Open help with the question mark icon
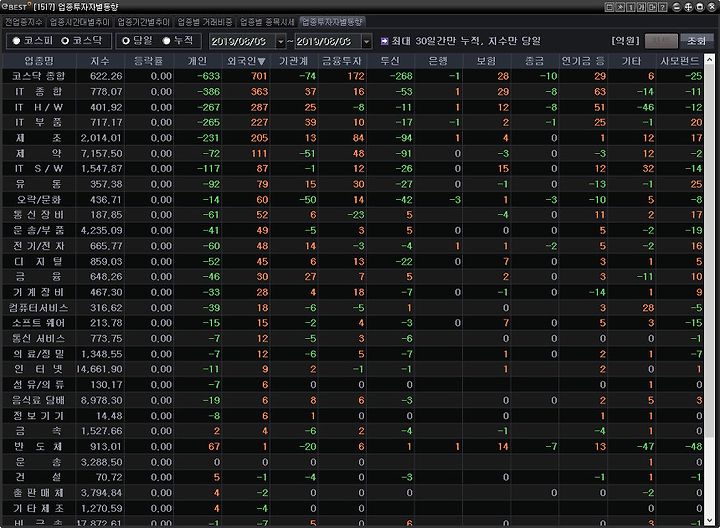 pyautogui.click(x=662, y=7)
